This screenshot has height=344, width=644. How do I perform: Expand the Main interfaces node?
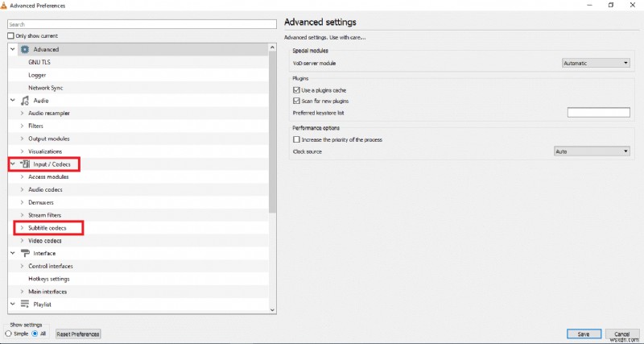[x=23, y=292]
